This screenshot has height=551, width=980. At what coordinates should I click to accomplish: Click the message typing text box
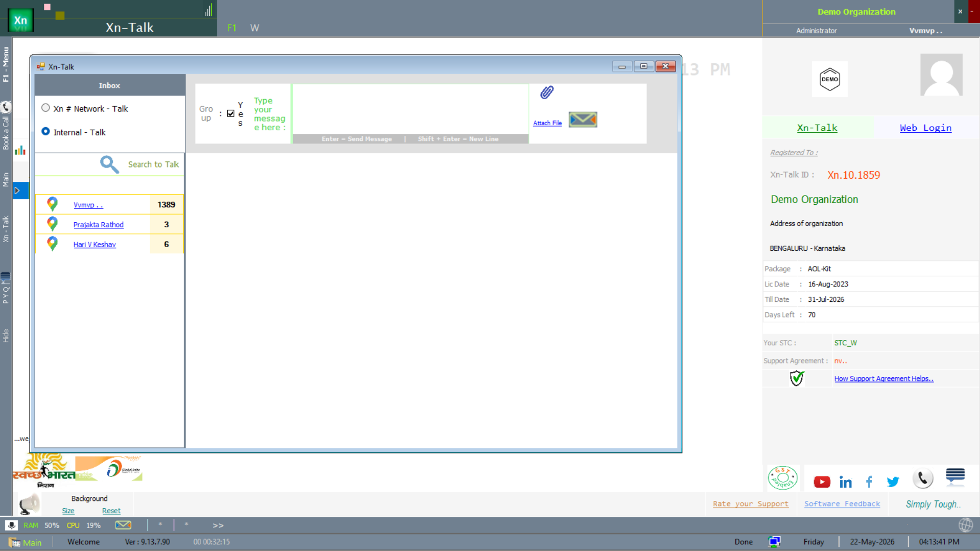(411, 109)
